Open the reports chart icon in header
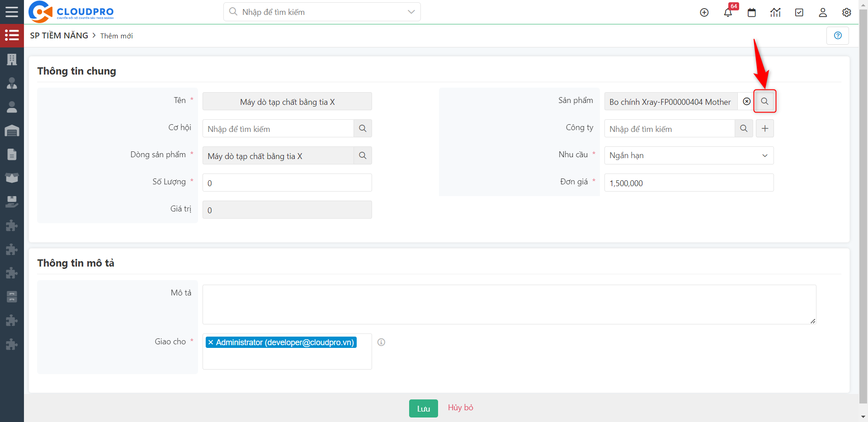The image size is (868, 422). coord(775,13)
